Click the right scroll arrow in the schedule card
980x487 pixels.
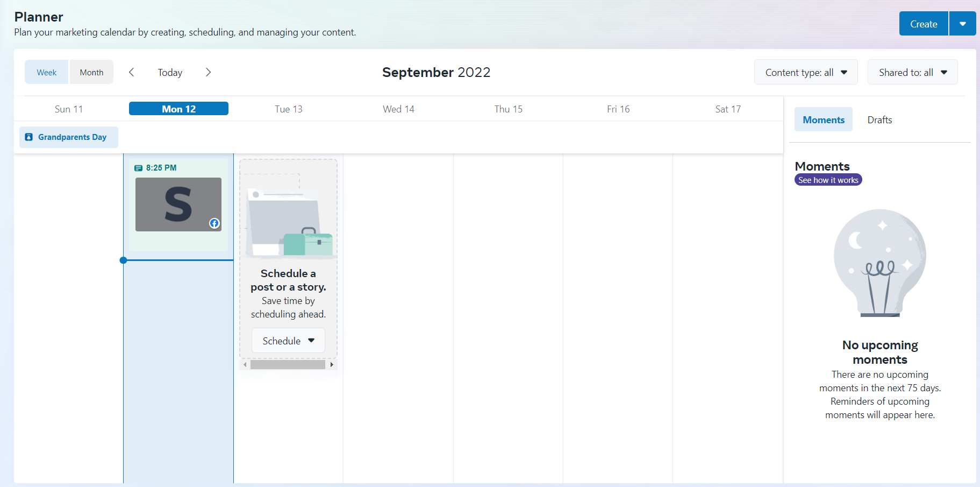click(332, 364)
